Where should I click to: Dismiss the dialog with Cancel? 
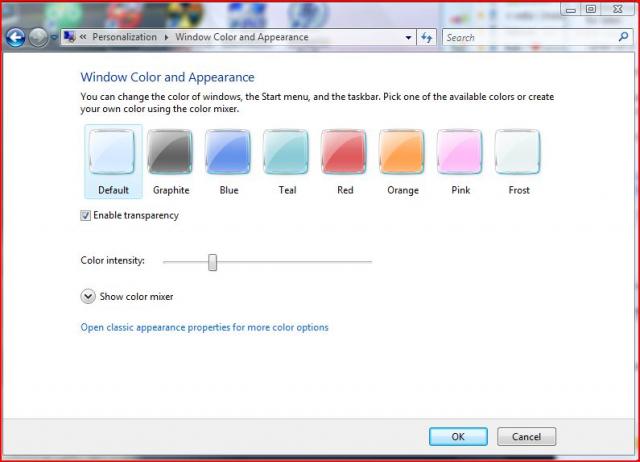(x=526, y=437)
